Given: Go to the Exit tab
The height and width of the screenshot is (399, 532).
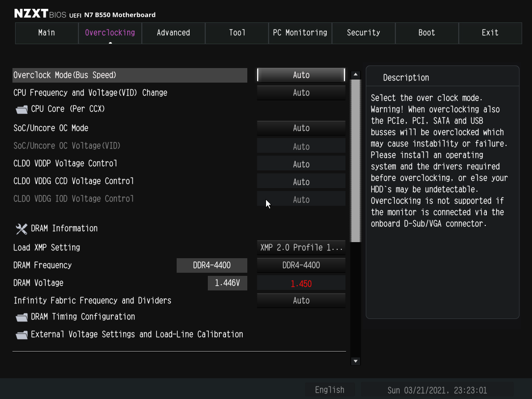Looking at the screenshot, I should pos(490,33).
